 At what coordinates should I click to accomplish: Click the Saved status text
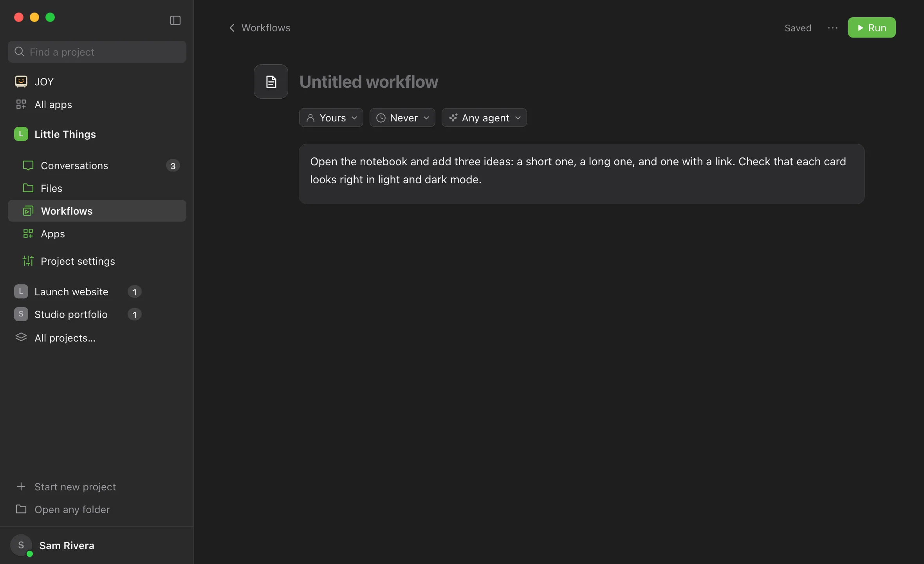coord(798,28)
